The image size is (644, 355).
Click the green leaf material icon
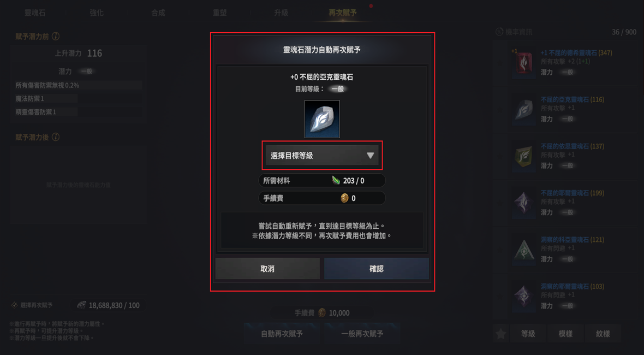tap(336, 180)
